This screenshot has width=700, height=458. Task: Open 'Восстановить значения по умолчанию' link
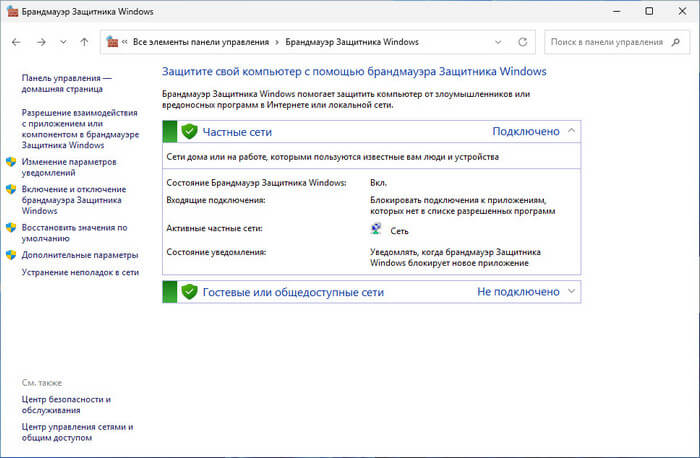[74, 233]
